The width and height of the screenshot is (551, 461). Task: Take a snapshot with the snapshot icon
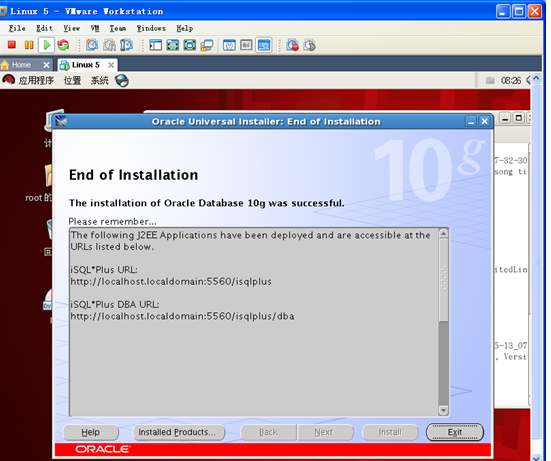[x=92, y=45]
